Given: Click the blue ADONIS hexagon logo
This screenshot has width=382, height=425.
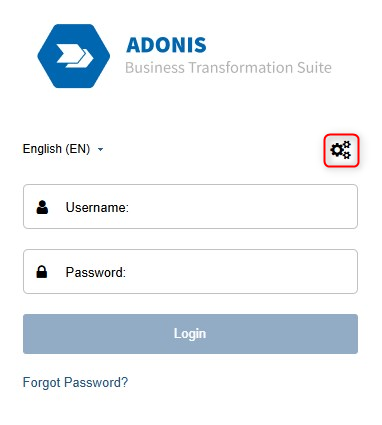Looking at the screenshot, I should click(x=74, y=56).
